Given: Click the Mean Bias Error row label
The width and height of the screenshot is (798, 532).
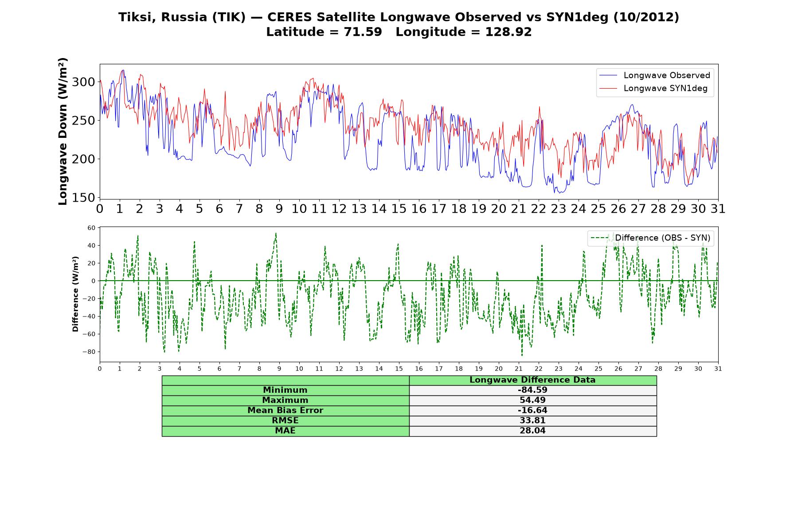Looking at the screenshot, I should pyautogui.click(x=285, y=411).
